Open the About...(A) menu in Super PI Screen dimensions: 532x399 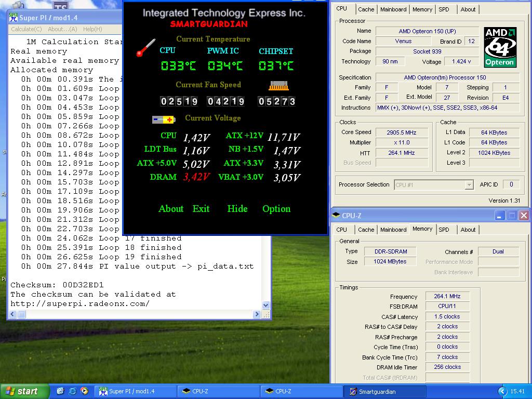point(62,29)
